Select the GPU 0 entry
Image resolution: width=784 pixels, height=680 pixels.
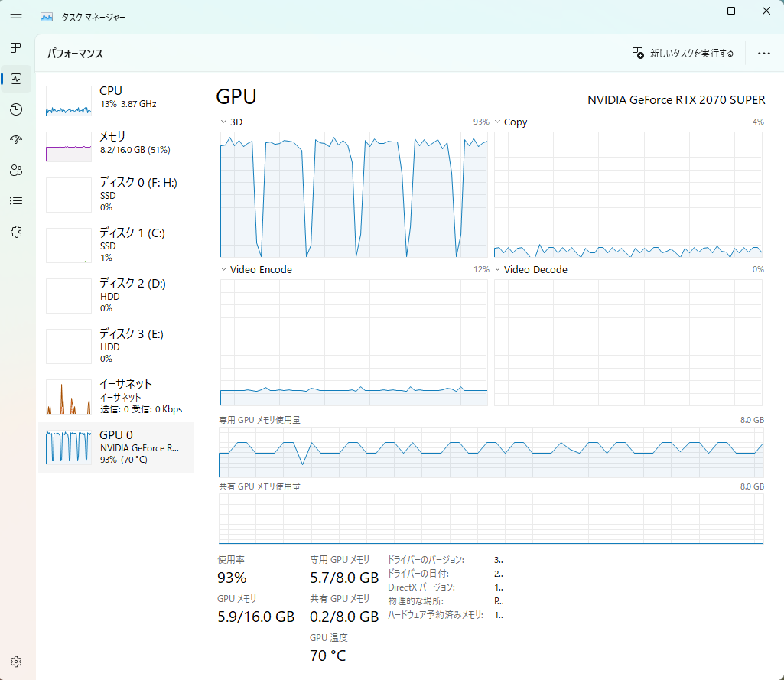(116, 447)
